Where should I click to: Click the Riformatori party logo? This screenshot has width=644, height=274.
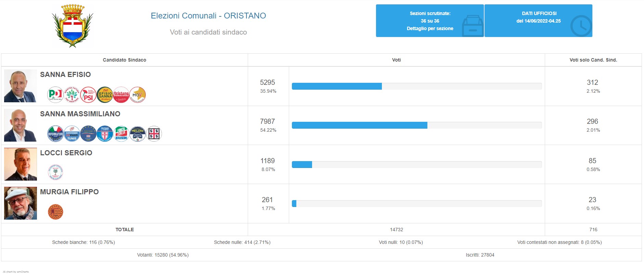pyautogui.click(x=55, y=134)
